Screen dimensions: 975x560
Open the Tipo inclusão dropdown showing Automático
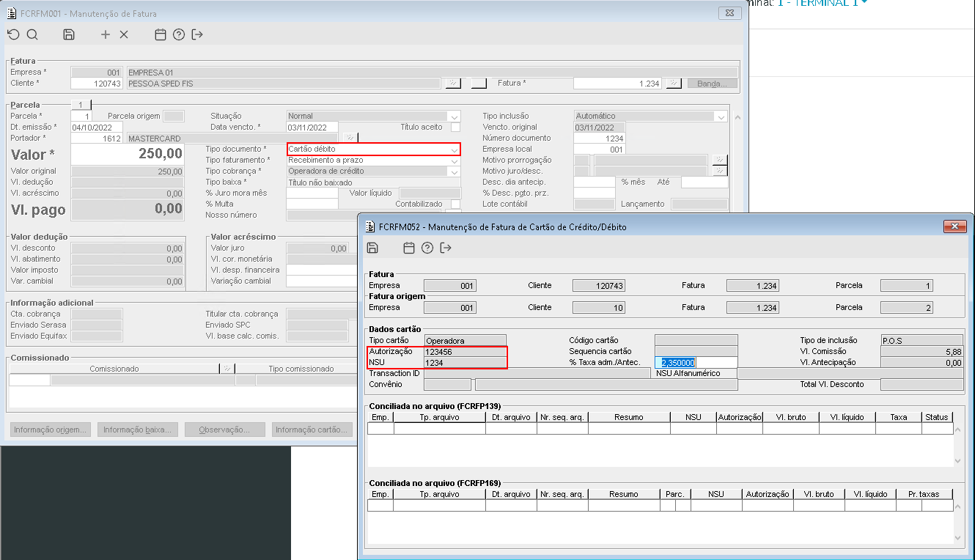721,116
